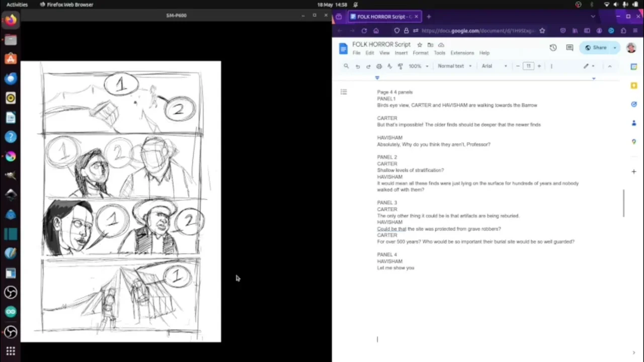Image resolution: width=644 pixels, height=362 pixels.
Task: Expand the Normal text style dropdown
Action: click(x=454, y=66)
